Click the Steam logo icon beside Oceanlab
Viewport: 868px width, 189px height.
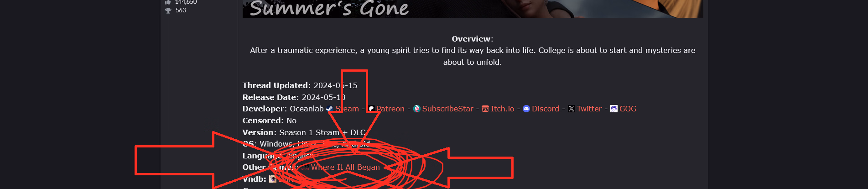pos(329,109)
